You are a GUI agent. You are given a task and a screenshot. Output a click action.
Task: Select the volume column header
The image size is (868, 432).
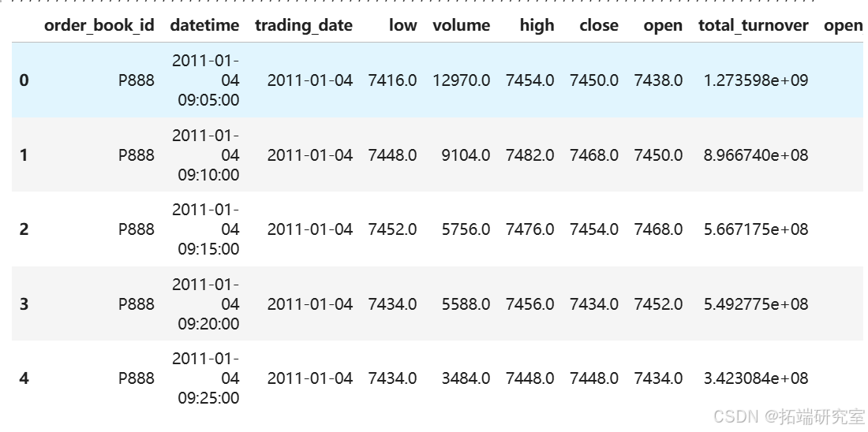click(x=461, y=25)
